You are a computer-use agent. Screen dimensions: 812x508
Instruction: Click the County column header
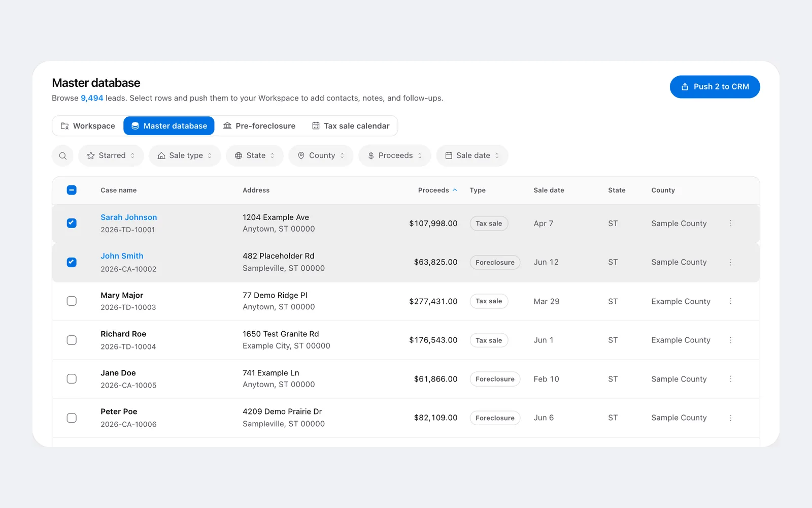pyautogui.click(x=663, y=190)
